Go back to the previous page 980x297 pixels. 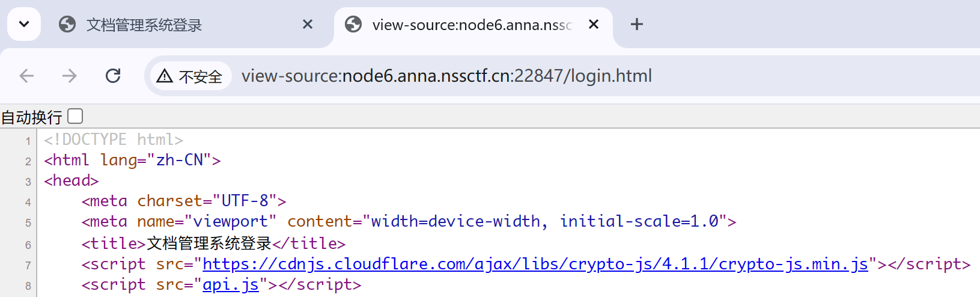pyautogui.click(x=27, y=76)
